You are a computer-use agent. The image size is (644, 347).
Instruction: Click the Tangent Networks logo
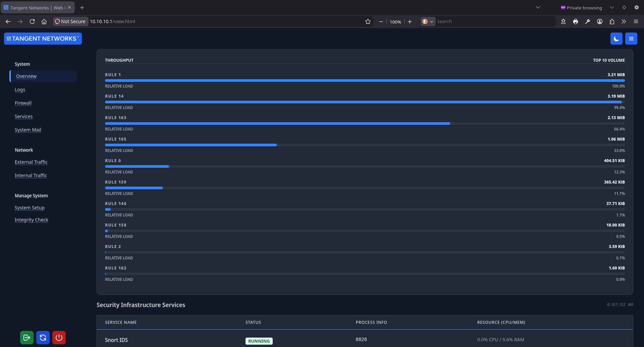click(x=43, y=38)
